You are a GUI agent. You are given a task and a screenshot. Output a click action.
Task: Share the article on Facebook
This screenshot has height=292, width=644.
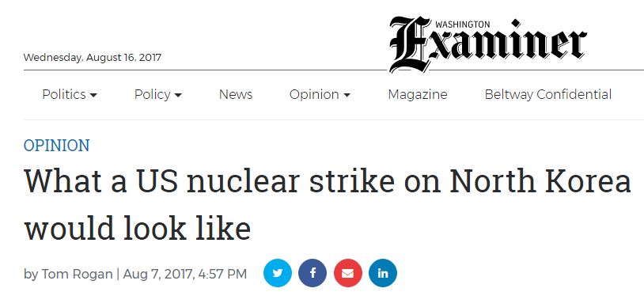(x=313, y=273)
